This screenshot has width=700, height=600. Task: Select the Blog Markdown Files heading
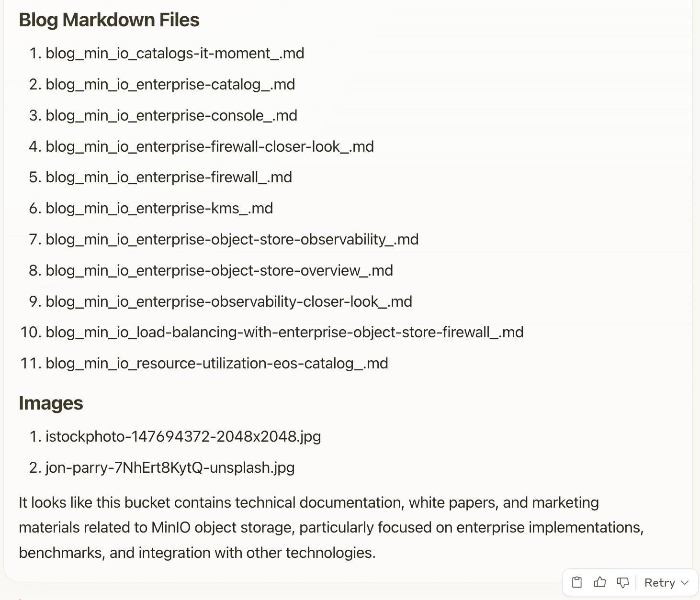coord(109,20)
